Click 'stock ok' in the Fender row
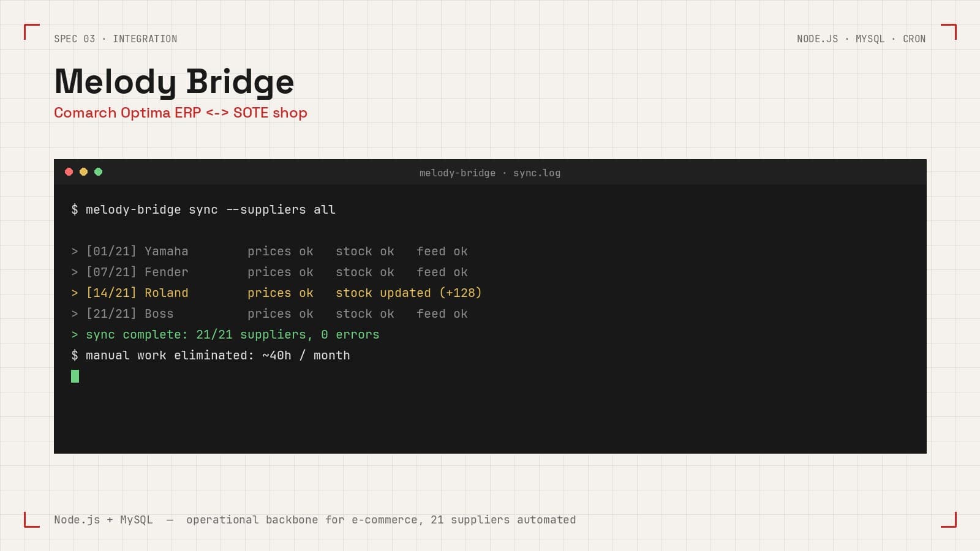The height and width of the screenshot is (551, 980). (x=365, y=272)
